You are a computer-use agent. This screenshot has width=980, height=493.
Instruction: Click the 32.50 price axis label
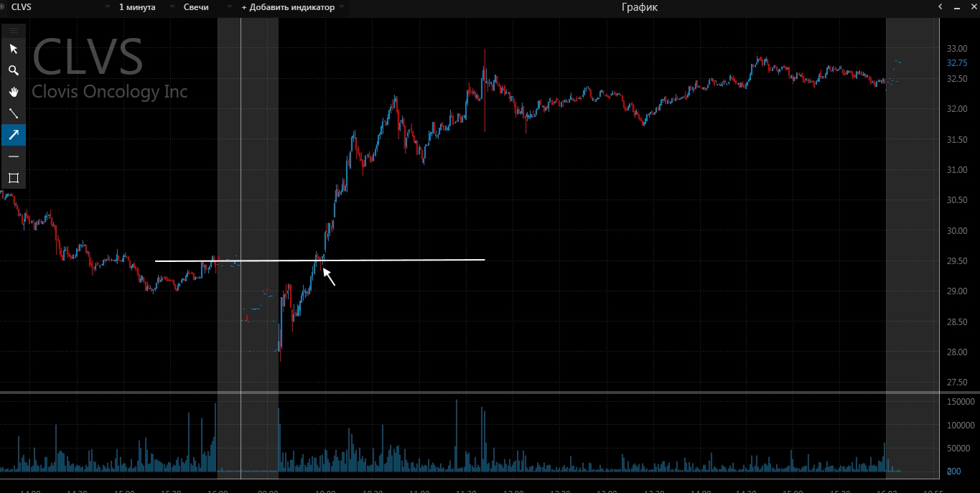tap(957, 79)
